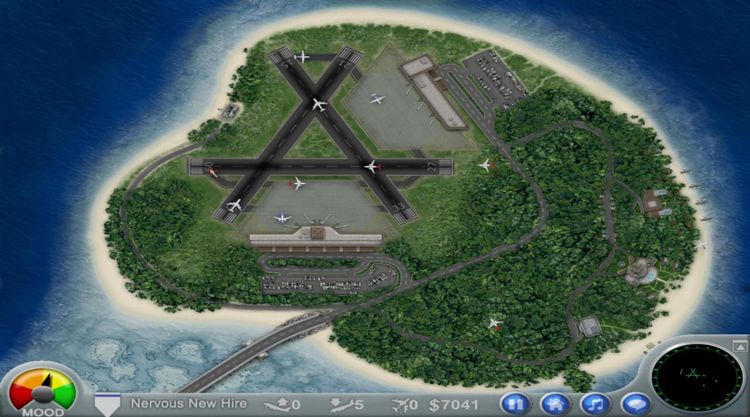Select the plane on the runway near 27
This screenshot has height=417, width=750.
373,167
